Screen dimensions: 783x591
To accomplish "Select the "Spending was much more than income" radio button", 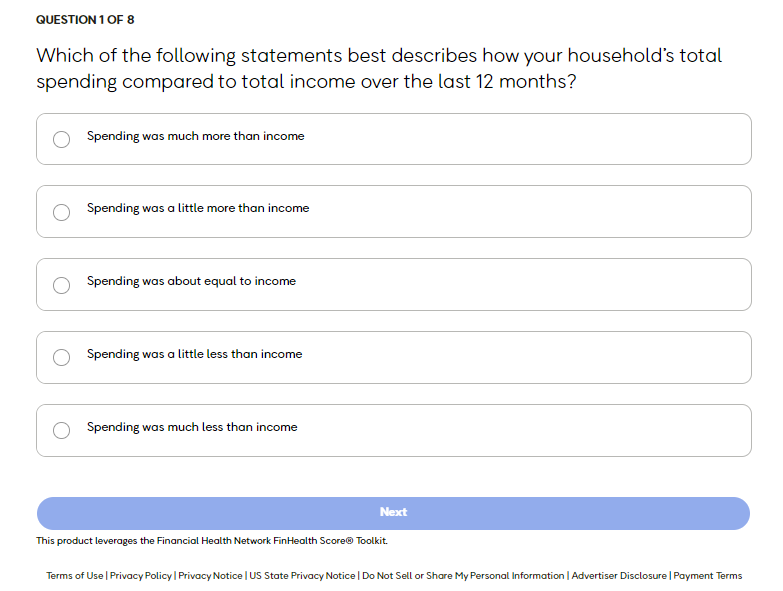I will pyautogui.click(x=61, y=139).
